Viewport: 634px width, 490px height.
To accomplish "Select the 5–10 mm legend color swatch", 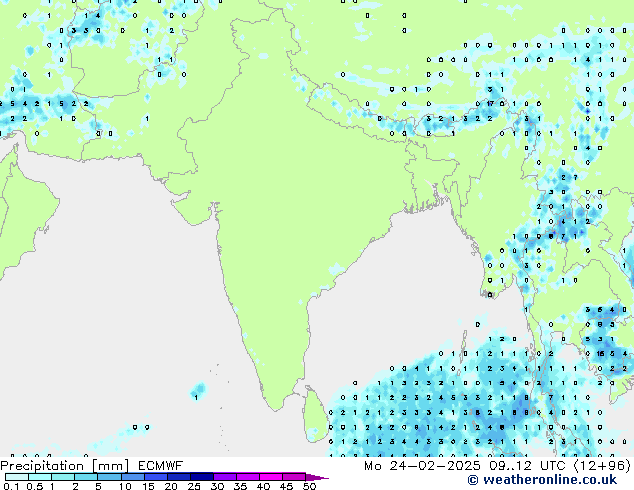I will point(109,477).
